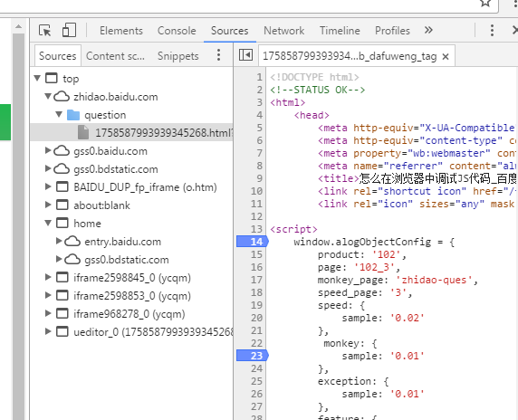Expand iframe2598853_0 frame node
518x420 pixels.
click(x=48, y=295)
